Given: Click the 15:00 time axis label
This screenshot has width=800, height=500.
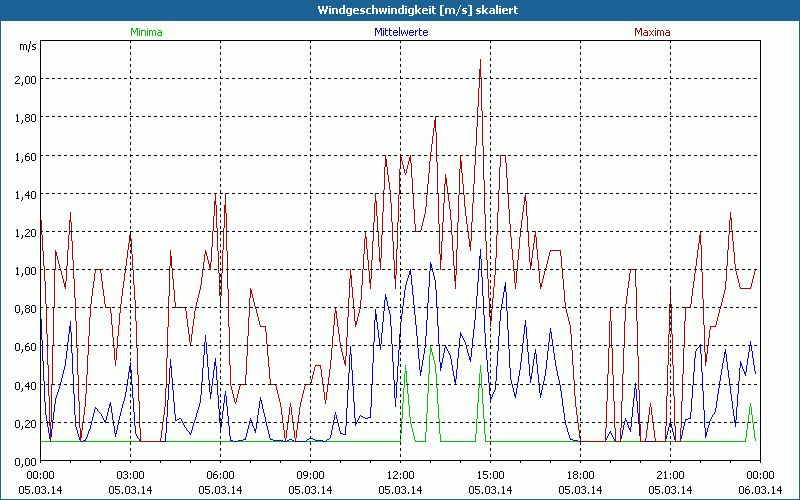Looking at the screenshot, I should (490, 474).
